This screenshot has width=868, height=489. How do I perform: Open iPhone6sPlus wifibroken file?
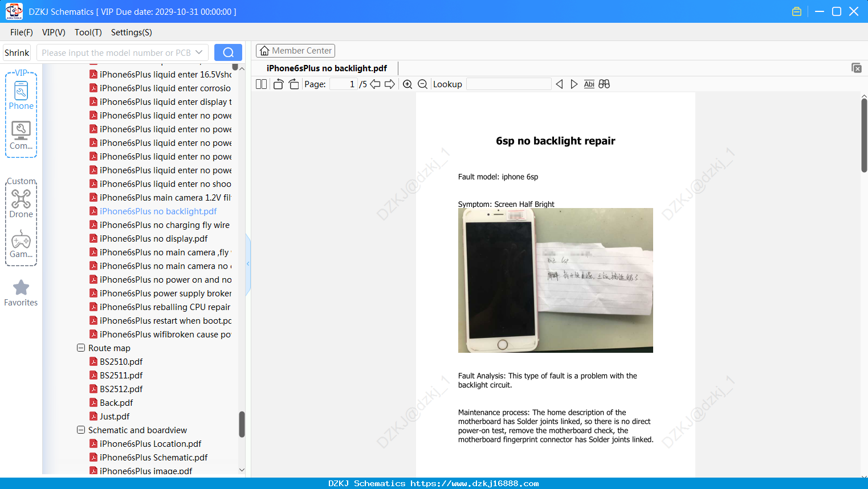[165, 334]
